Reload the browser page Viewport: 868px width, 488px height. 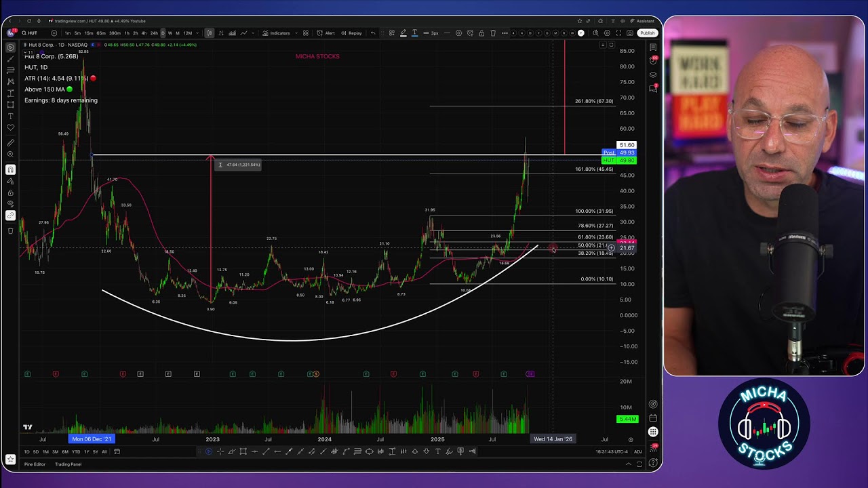click(x=28, y=21)
